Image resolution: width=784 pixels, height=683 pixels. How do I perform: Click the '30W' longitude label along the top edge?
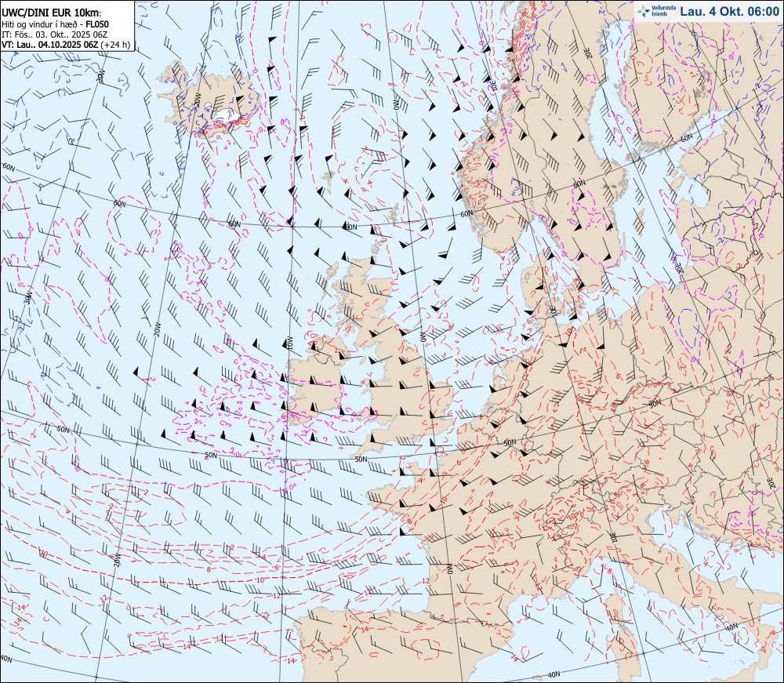click(x=102, y=77)
